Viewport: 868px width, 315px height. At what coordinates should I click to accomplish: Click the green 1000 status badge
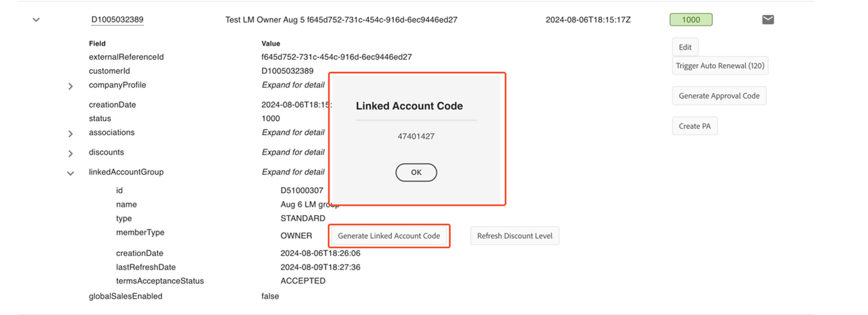click(691, 20)
